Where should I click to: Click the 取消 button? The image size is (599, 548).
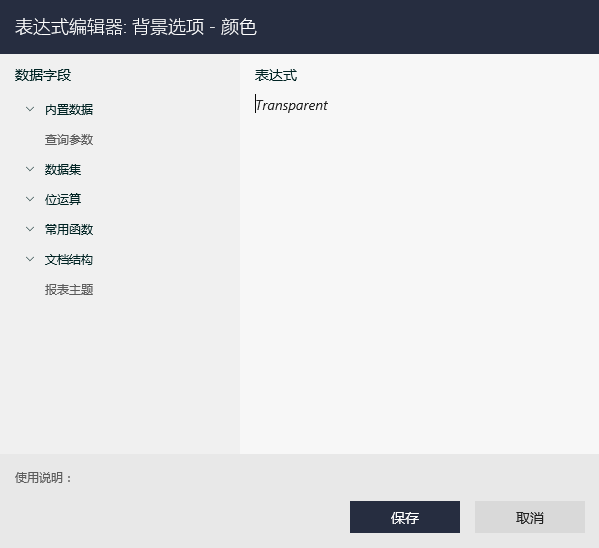[x=529, y=517]
